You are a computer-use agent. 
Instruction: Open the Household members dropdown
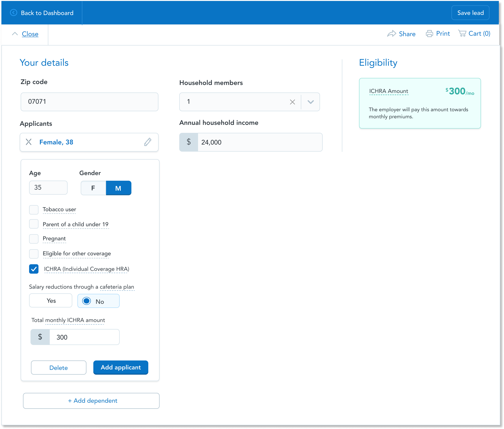click(x=310, y=102)
